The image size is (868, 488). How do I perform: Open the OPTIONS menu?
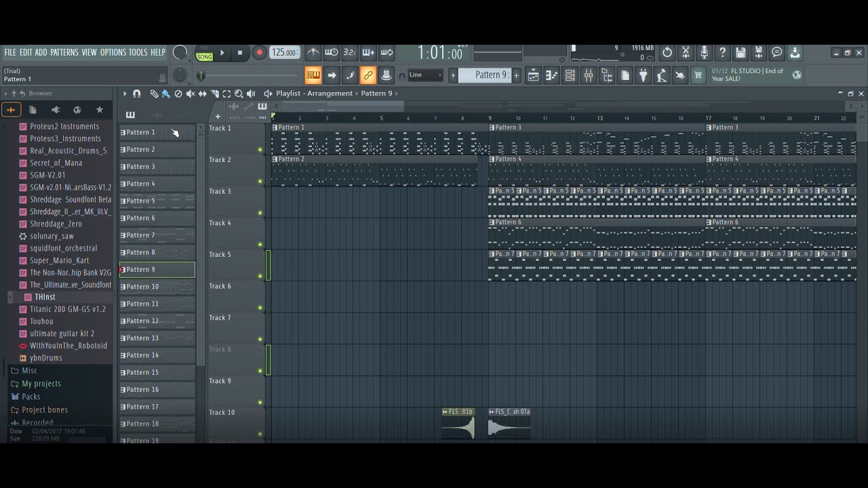pos(113,52)
